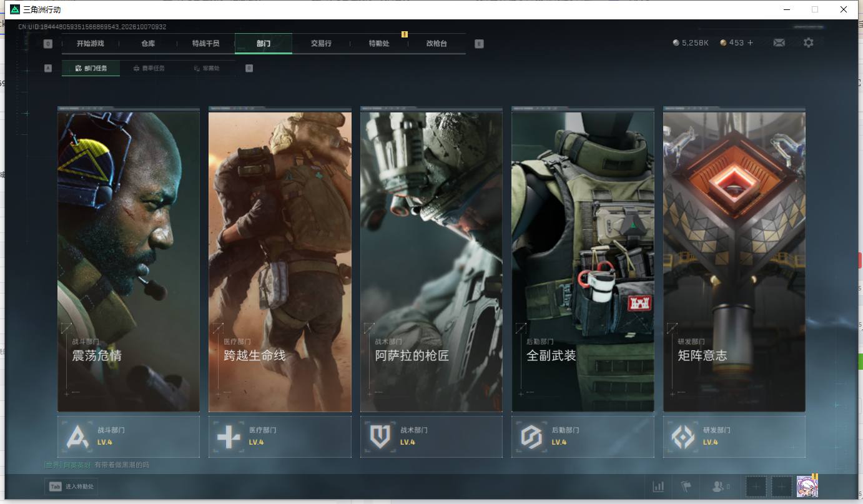Image resolution: width=863 pixels, height=504 pixels.
Task: Open the 改枪台 tab
Action: click(436, 44)
